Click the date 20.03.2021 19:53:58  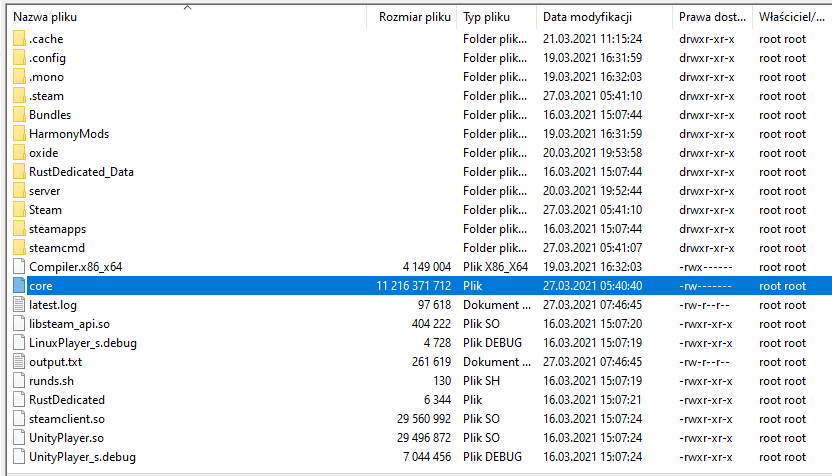pos(592,153)
